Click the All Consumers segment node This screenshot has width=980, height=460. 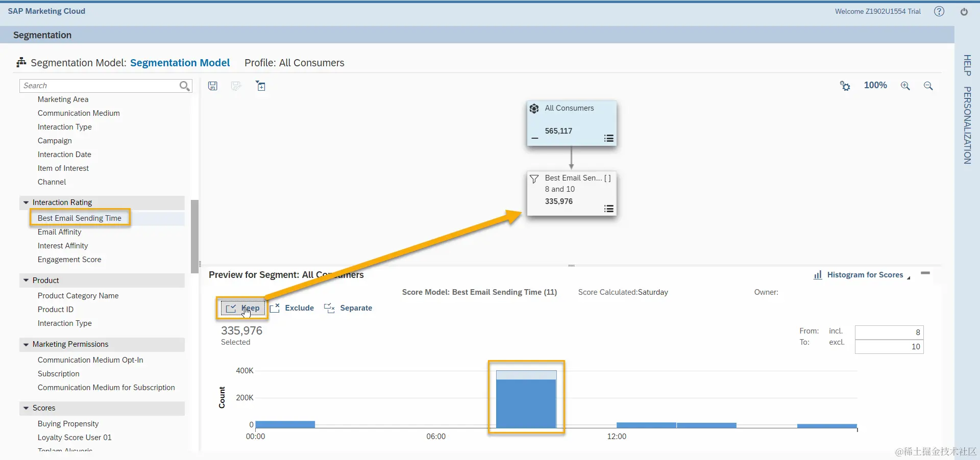[x=572, y=123]
